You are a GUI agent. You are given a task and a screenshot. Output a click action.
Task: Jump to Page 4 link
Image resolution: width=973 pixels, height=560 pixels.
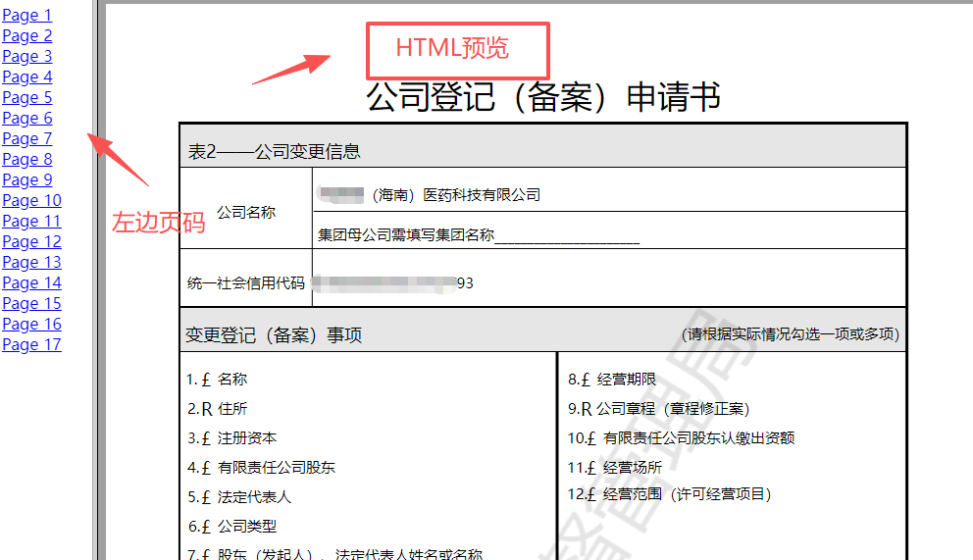click(27, 76)
